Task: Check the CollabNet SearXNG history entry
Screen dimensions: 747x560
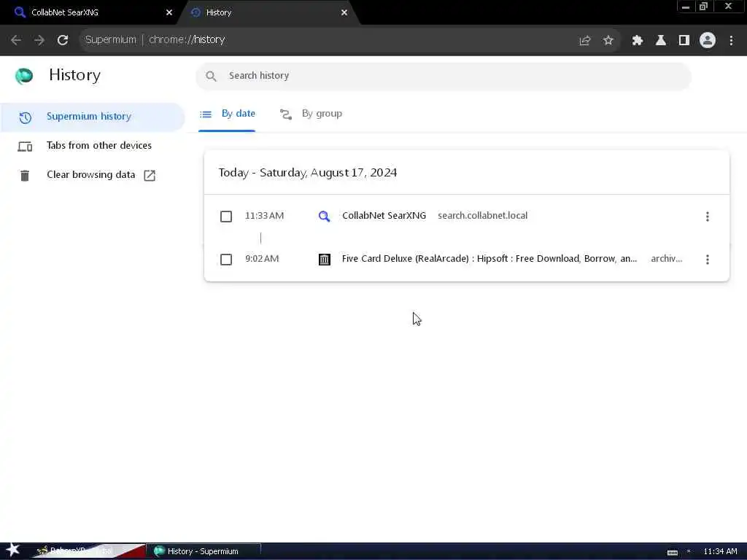Action: (x=226, y=217)
